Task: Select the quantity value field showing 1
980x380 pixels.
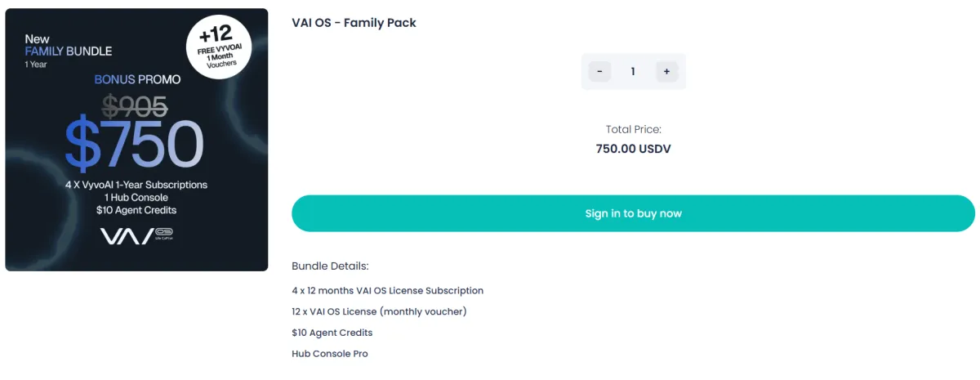Action: click(633, 72)
